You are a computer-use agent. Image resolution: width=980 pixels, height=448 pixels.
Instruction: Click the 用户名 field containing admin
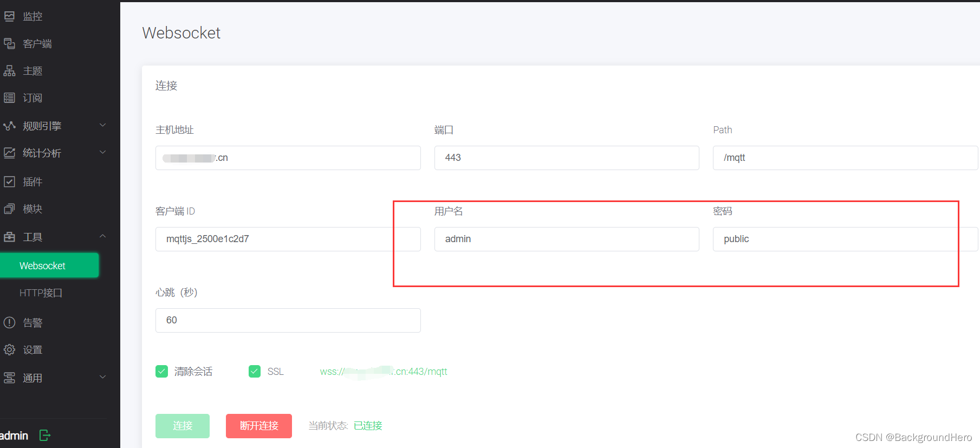coord(567,239)
